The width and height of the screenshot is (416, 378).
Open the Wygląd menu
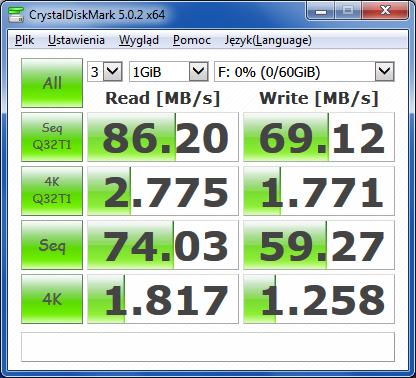coord(139,40)
